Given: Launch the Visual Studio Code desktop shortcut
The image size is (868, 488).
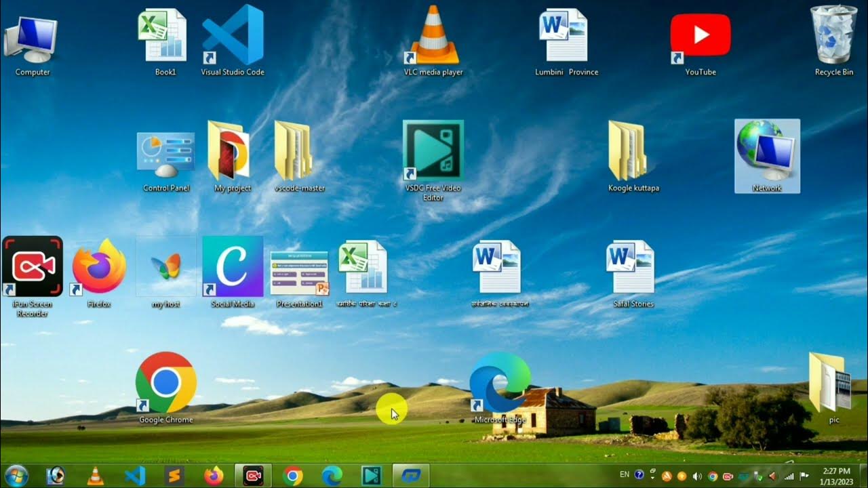Looking at the screenshot, I should 233,42.
